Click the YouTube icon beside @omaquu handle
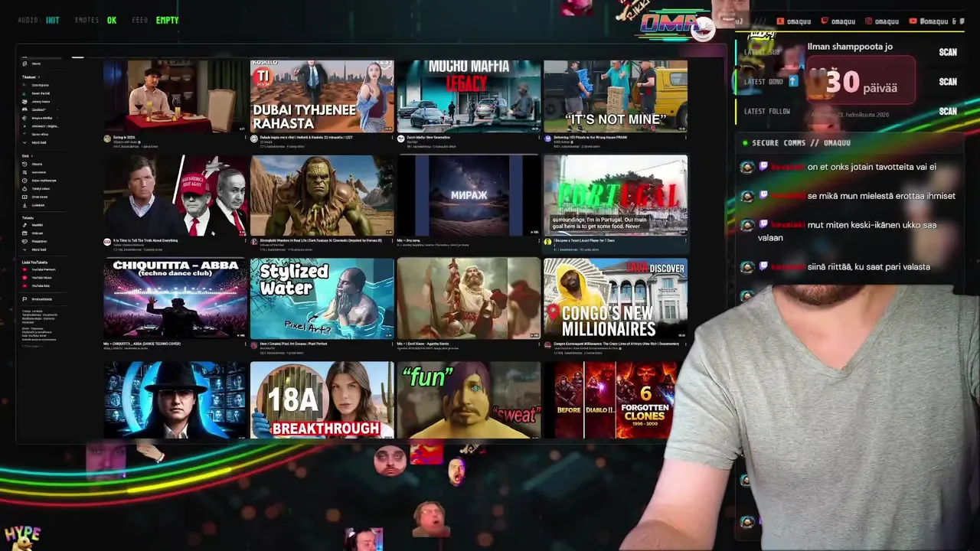 913,21
